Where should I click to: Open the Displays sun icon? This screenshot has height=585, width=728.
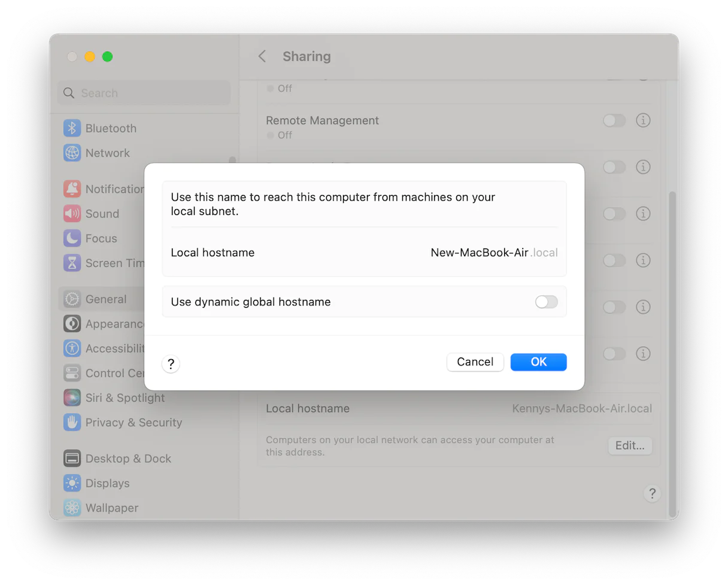[x=72, y=483]
